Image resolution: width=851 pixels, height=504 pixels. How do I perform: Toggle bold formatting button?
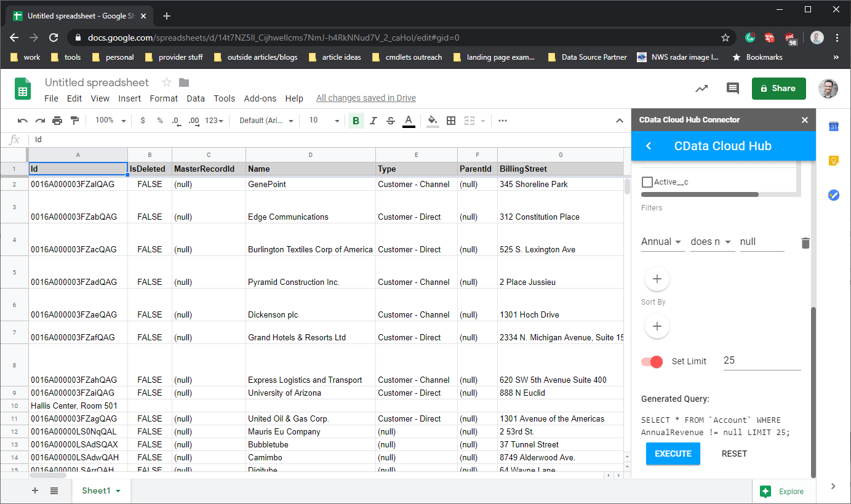(x=356, y=121)
